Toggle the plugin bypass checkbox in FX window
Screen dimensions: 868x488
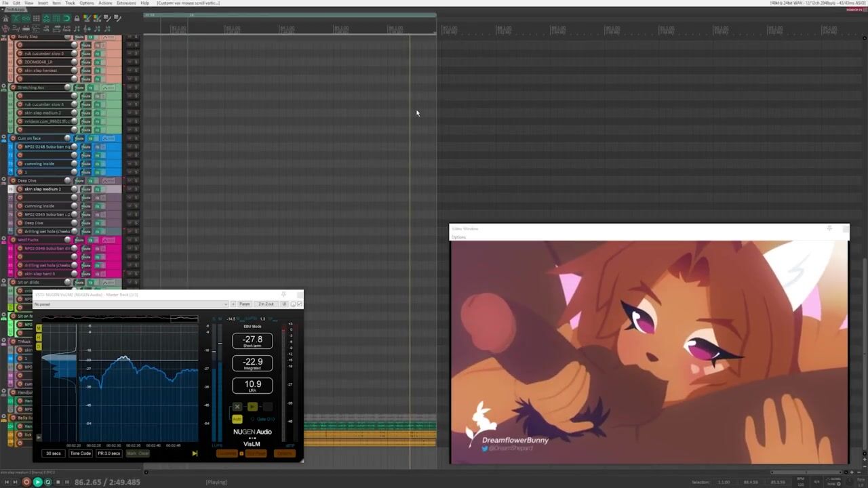pos(299,304)
